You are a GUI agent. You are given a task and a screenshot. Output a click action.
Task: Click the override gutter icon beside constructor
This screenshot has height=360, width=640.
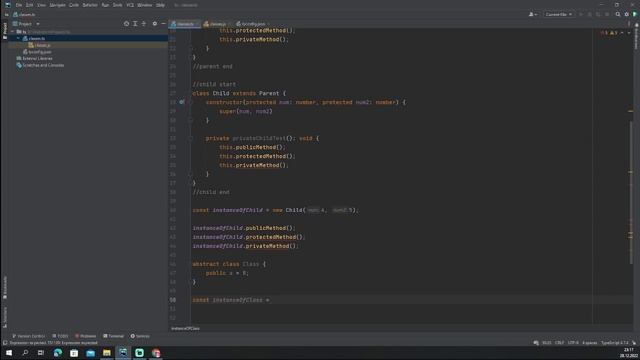(182, 102)
